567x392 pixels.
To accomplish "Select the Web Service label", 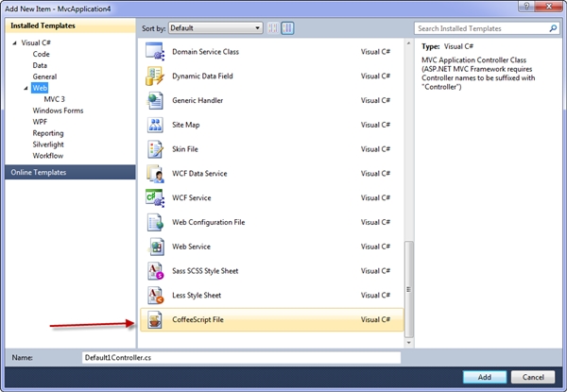I will [x=191, y=247].
